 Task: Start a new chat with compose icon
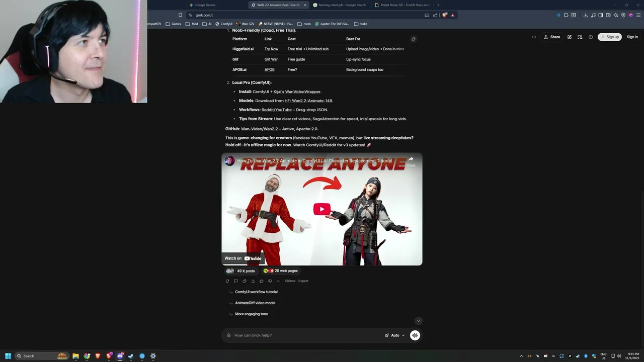[570, 37]
